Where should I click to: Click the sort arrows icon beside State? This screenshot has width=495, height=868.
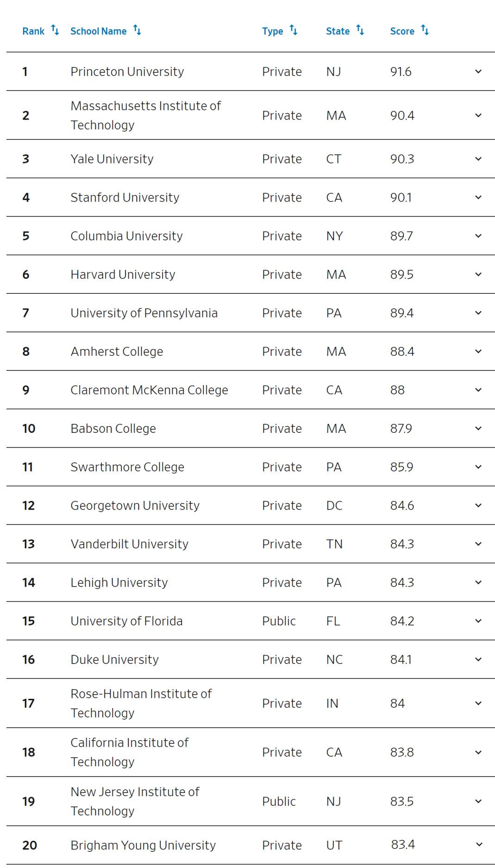tap(360, 31)
